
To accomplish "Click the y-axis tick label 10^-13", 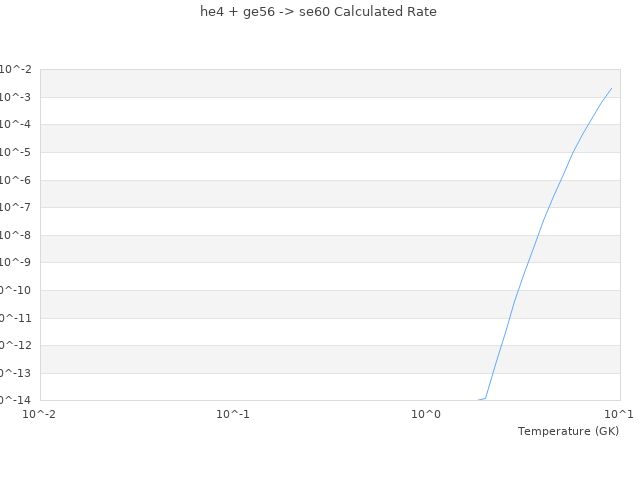I will coord(14,373).
